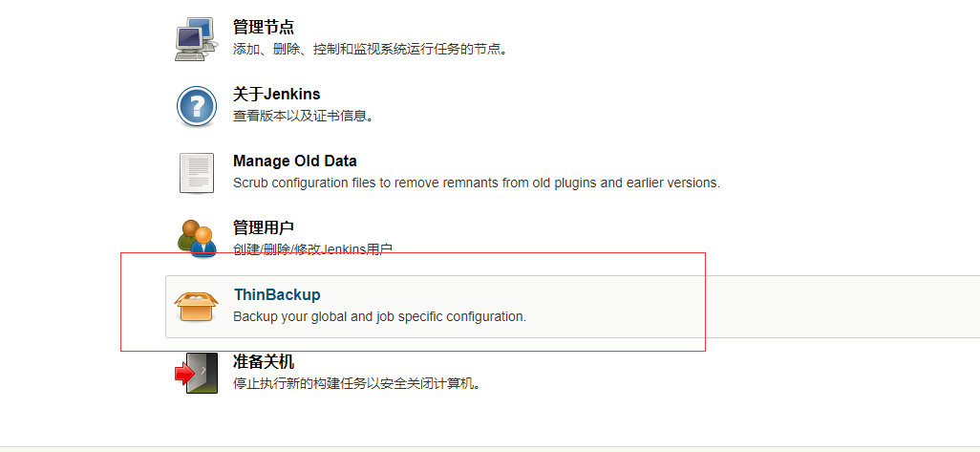Click the description 查看版本以及证书信息
Screen dimensions: 980x452
[303, 117]
